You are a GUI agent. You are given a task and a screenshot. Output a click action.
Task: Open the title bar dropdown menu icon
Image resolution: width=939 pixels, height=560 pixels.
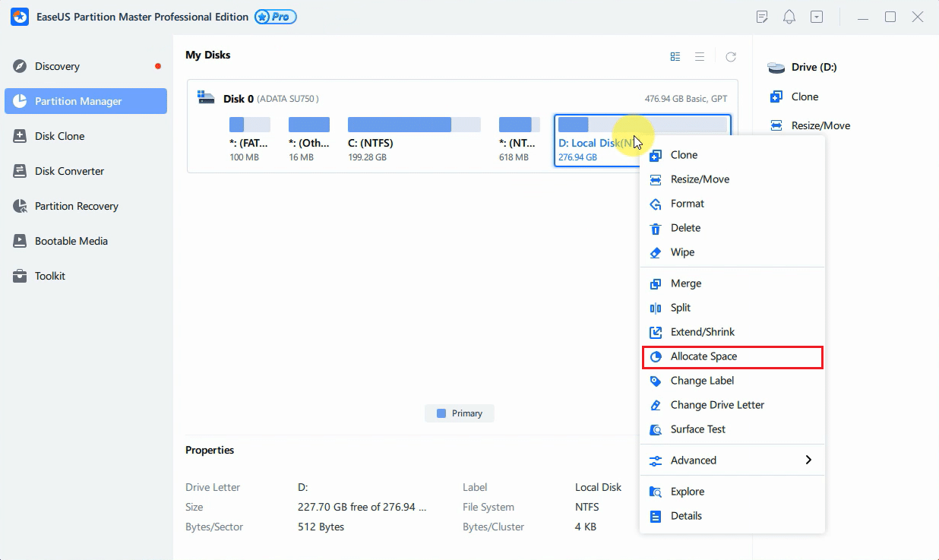[817, 17]
